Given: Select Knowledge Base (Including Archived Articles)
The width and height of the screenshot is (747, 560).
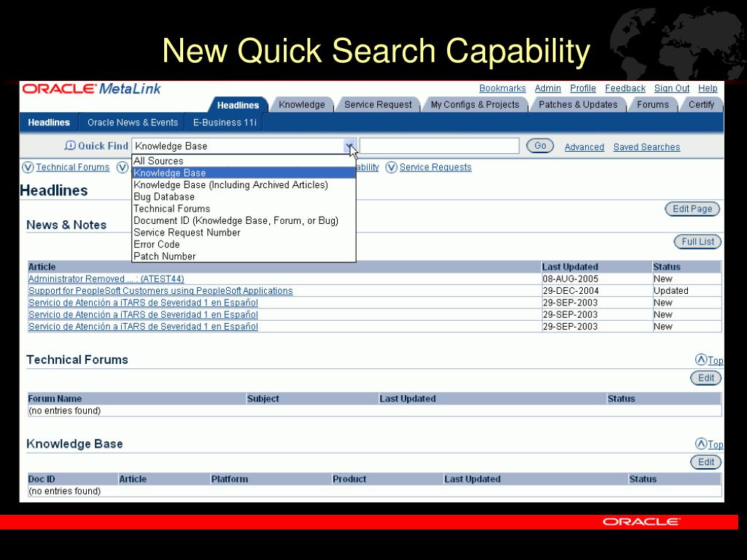Looking at the screenshot, I should coord(244,184).
